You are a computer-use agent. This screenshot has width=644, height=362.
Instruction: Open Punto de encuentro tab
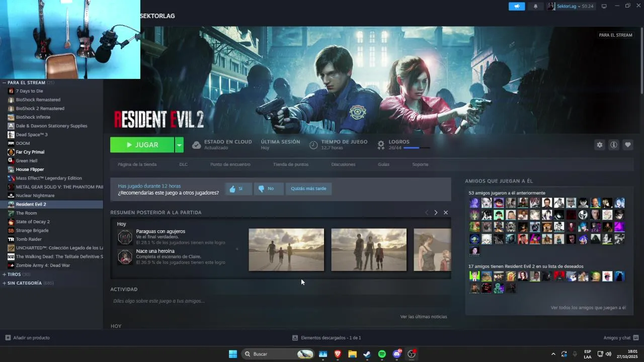[x=230, y=164]
